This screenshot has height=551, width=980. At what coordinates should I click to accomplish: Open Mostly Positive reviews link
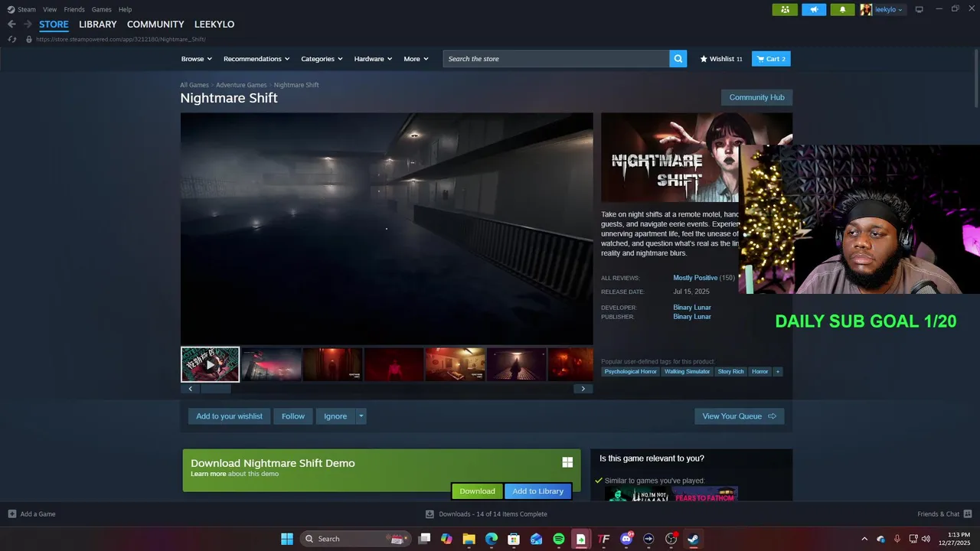click(x=695, y=278)
